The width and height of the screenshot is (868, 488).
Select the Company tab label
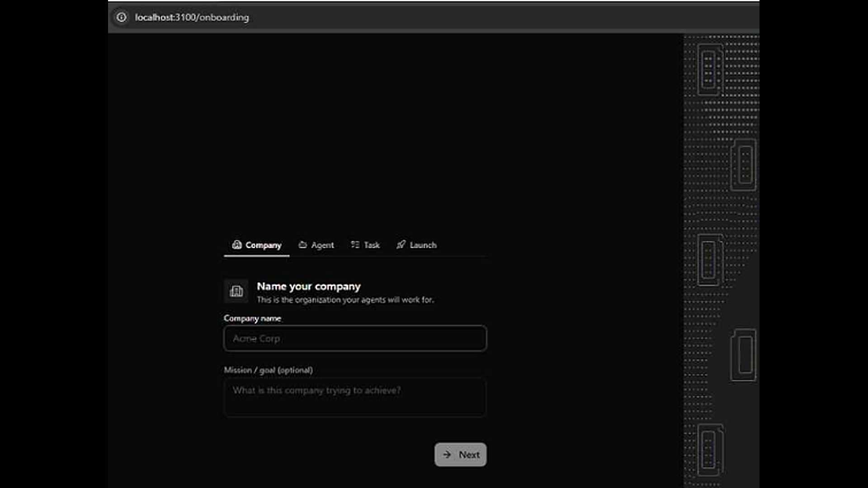tap(263, 245)
